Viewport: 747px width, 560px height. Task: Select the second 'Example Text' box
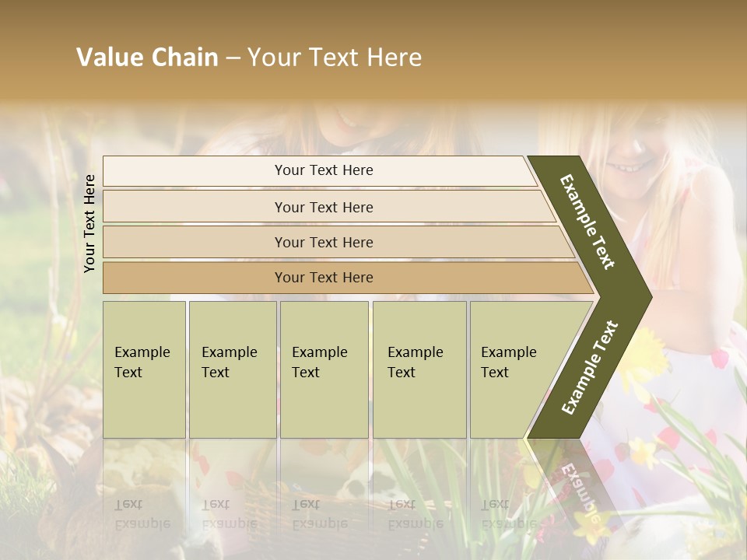tap(232, 369)
